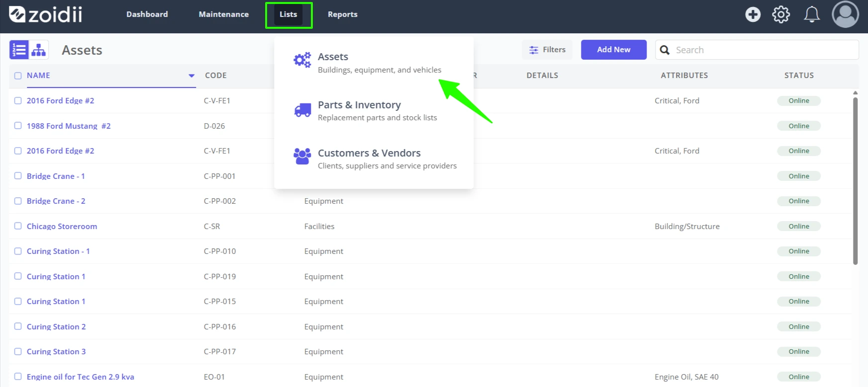Click the STATUS column header
This screenshot has height=387, width=868.
click(799, 76)
